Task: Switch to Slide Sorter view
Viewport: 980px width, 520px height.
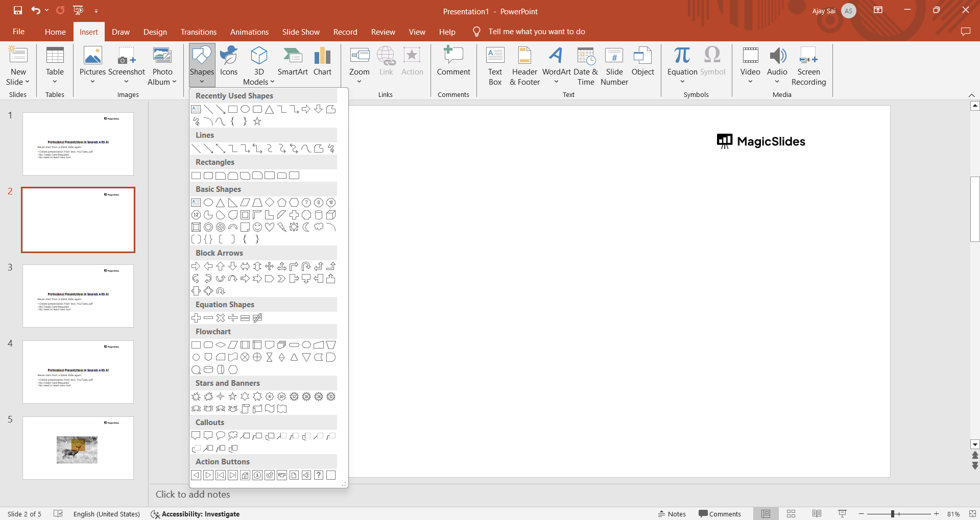Action: (791, 514)
